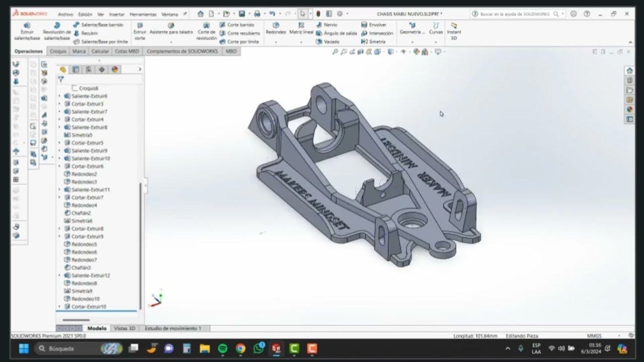Switch to the Croquis tab

(x=58, y=51)
